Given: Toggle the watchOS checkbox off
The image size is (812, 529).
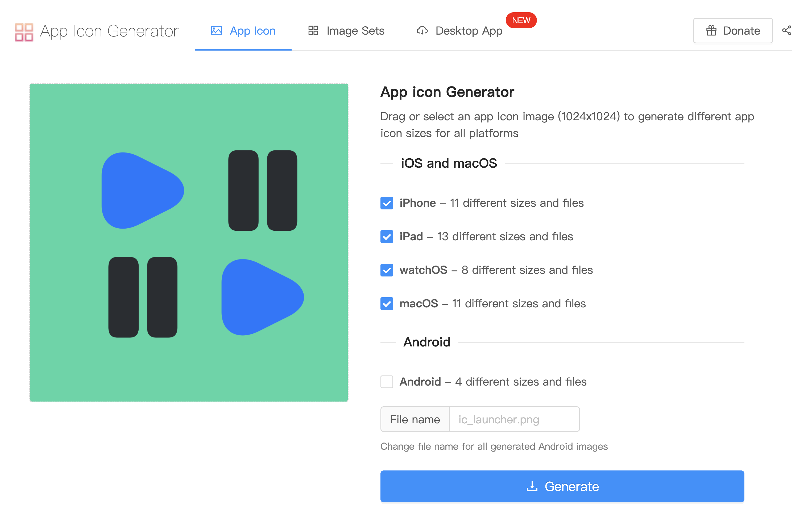Looking at the screenshot, I should pos(387,270).
